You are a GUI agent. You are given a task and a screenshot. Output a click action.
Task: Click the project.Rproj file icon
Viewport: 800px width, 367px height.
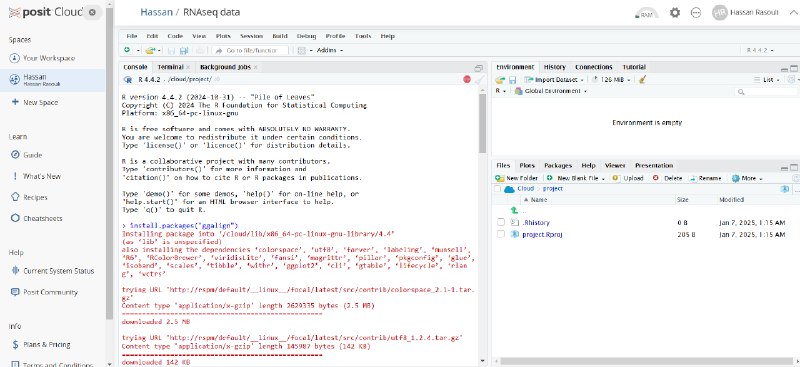pyautogui.click(x=514, y=234)
